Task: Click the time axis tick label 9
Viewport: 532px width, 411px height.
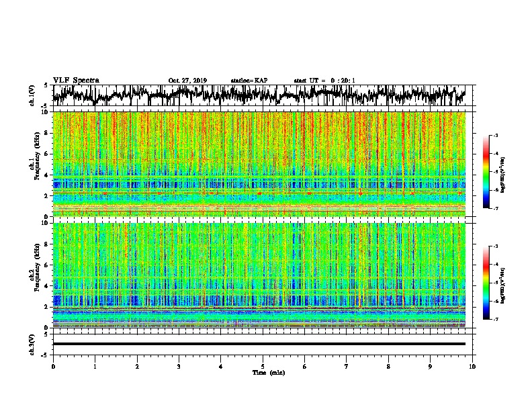Action: [x=430, y=367]
